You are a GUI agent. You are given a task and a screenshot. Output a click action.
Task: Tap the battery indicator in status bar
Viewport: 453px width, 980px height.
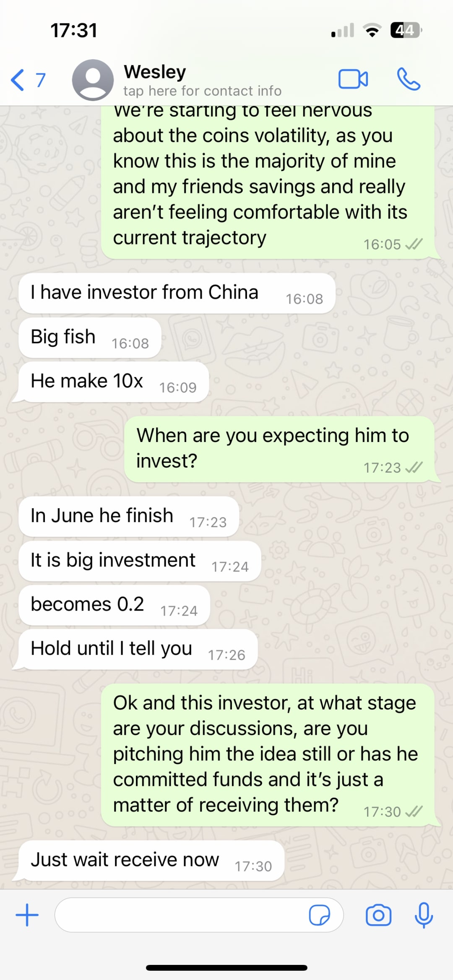tap(406, 30)
